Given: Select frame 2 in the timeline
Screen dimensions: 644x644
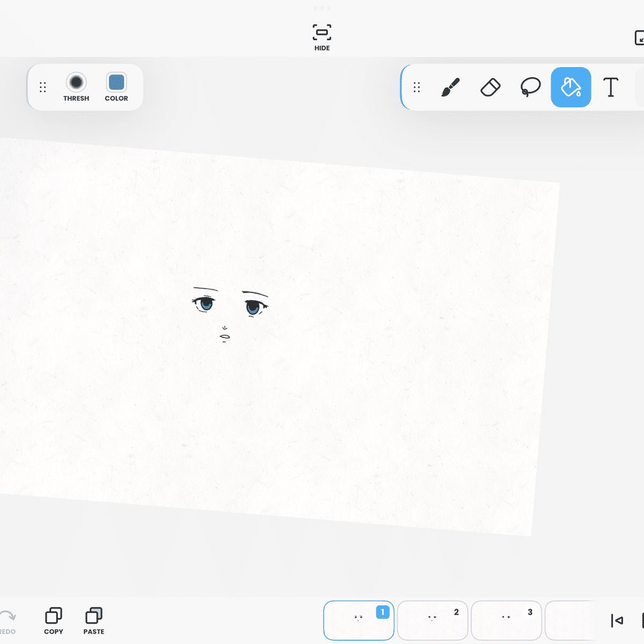Looking at the screenshot, I should coord(433,620).
